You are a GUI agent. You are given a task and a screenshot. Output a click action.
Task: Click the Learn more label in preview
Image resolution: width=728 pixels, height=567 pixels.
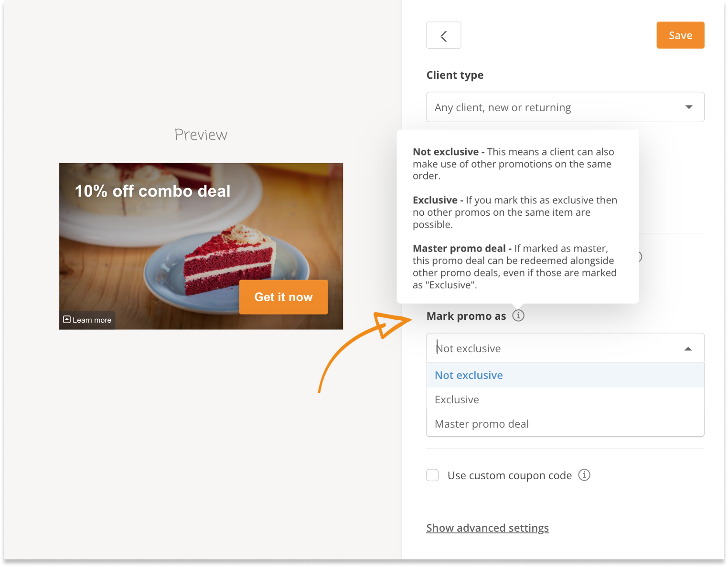[x=92, y=320]
